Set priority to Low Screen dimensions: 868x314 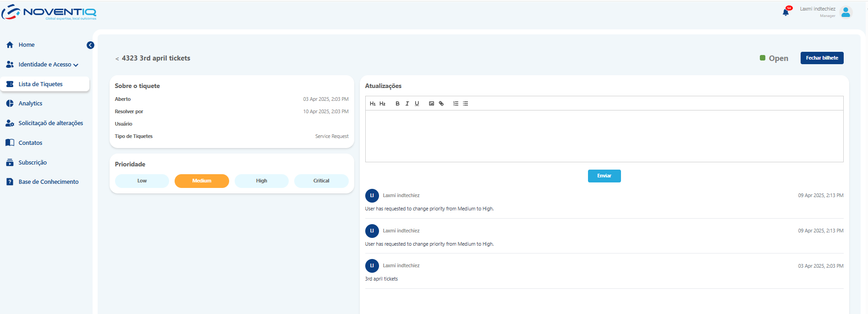point(142,181)
